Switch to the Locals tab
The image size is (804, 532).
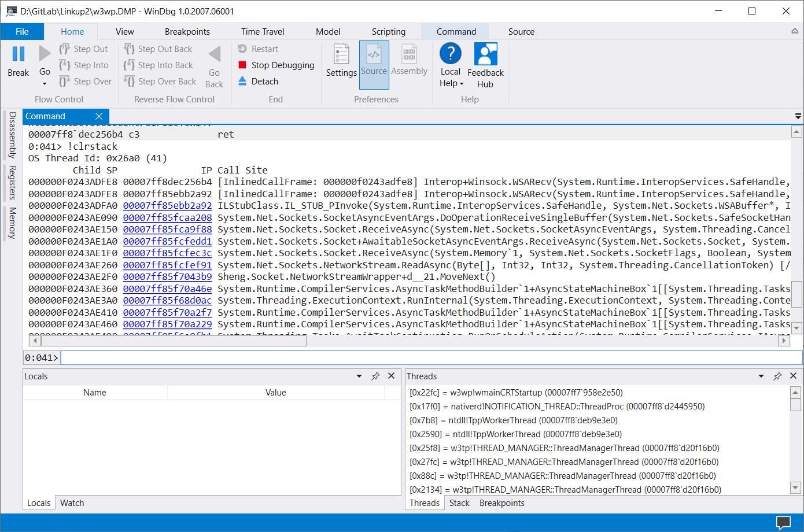pyautogui.click(x=39, y=503)
